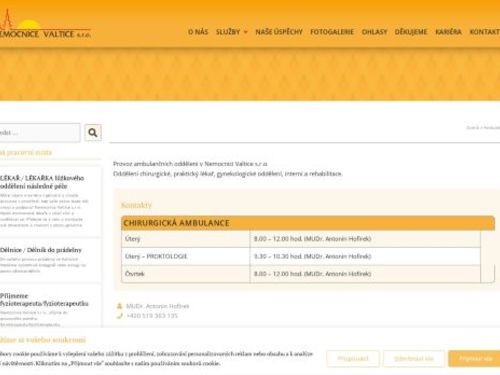The width and height of the screenshot is (500, 375).
Task: Click the middle cookie settings button
Action: pyautogui.click(x=414, y=359)
